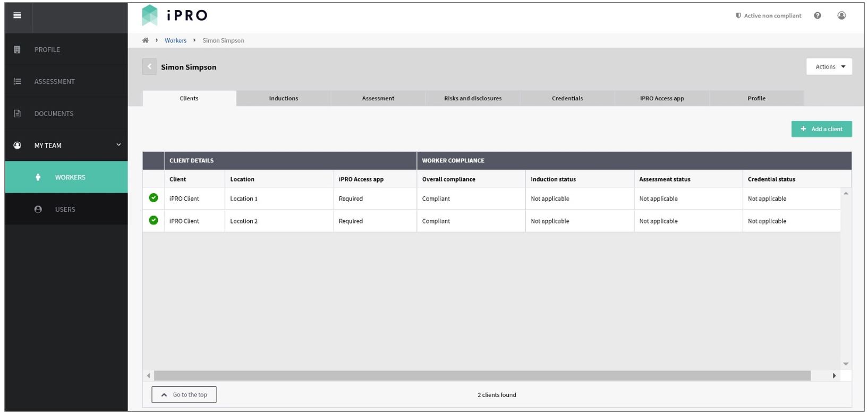The height and width of the screenshot is (415, 868).
Task: Click the Workers person icon
Action: (38, 177)
